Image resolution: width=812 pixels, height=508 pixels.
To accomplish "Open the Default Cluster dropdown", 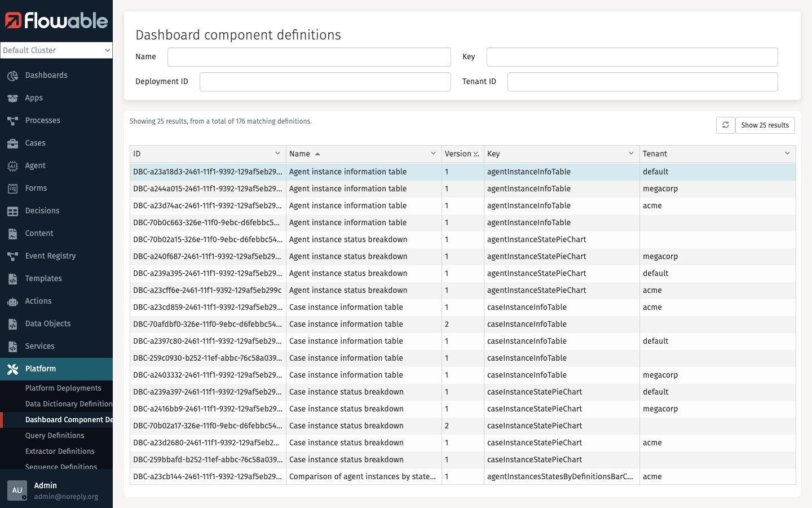I will click(56, 50).
